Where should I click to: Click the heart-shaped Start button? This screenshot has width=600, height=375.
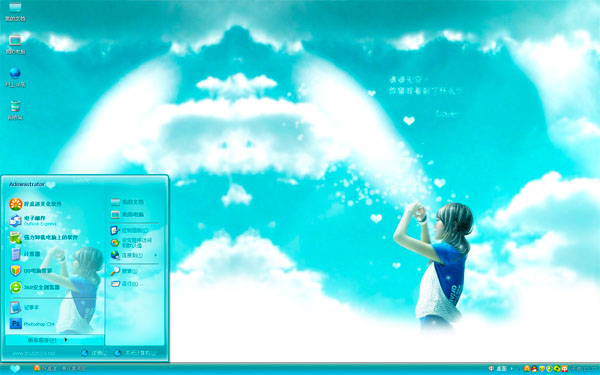click(15, 368)
